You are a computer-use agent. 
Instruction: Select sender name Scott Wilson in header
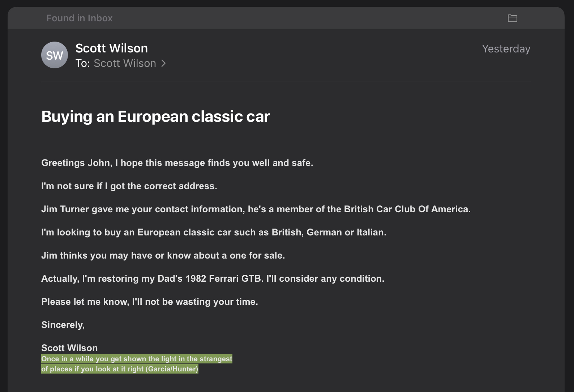pos(111,48)
